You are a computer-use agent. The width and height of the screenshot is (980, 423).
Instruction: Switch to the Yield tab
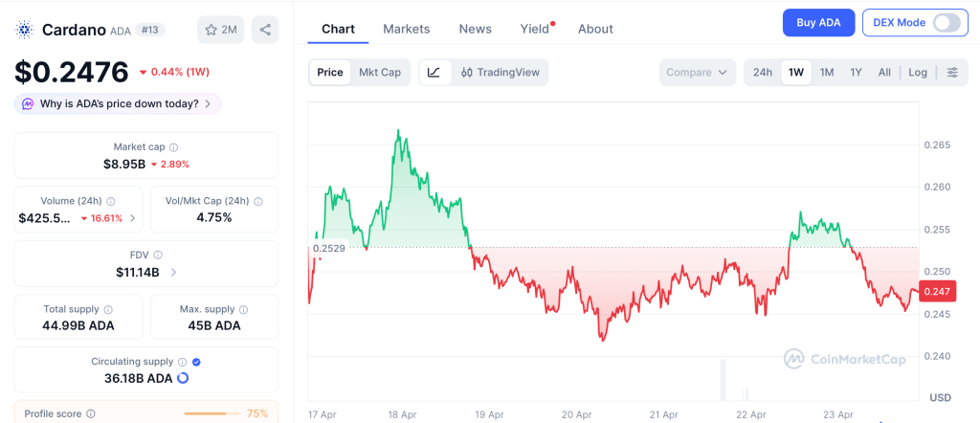[535, 29]
